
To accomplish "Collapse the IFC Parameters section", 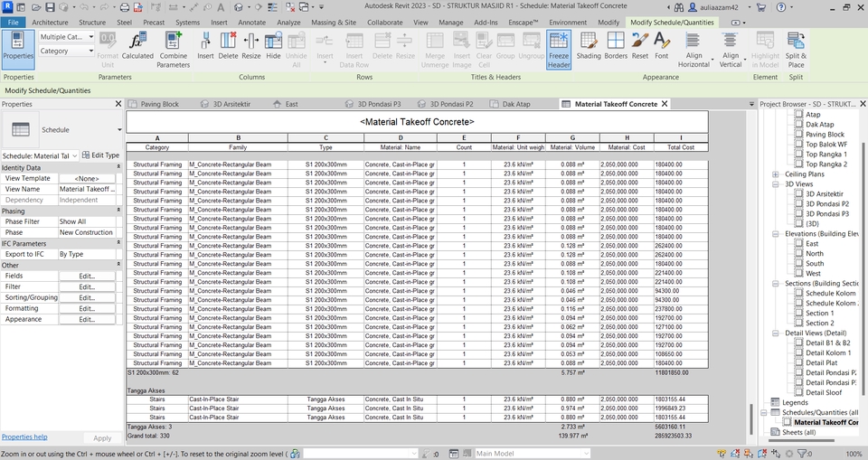I will click(118, 243).
